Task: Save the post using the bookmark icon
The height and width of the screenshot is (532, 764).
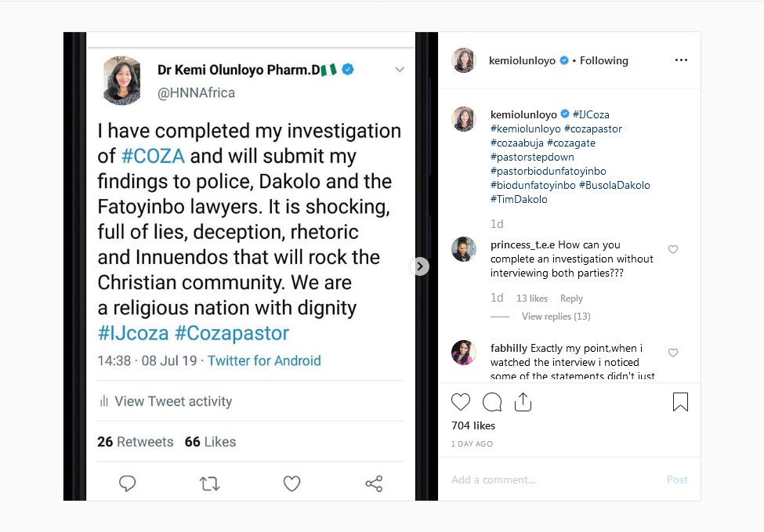Action: pyautogui.click(x=680, y=401)
